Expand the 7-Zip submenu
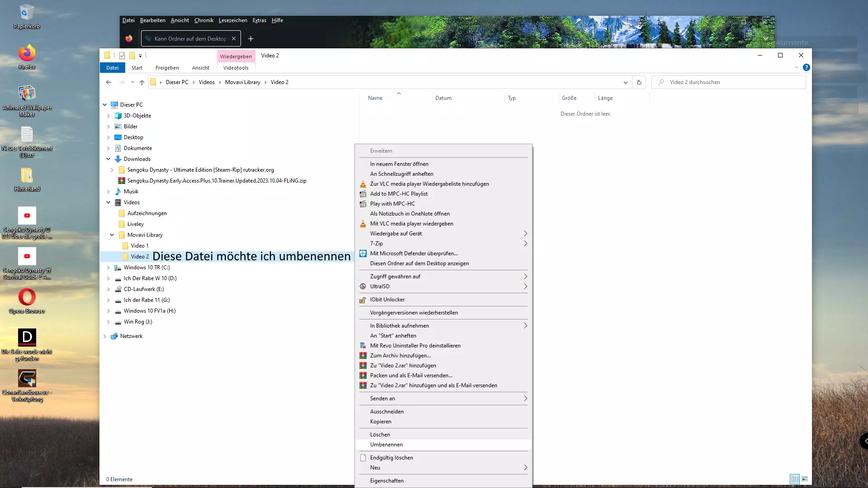 (443, 244)
